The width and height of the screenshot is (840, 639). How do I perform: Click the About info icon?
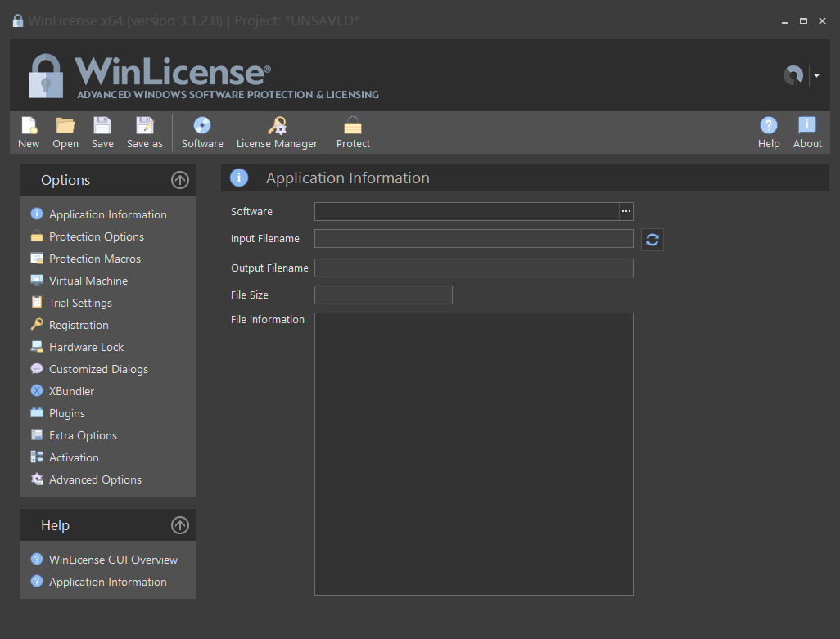pos(807,127)
